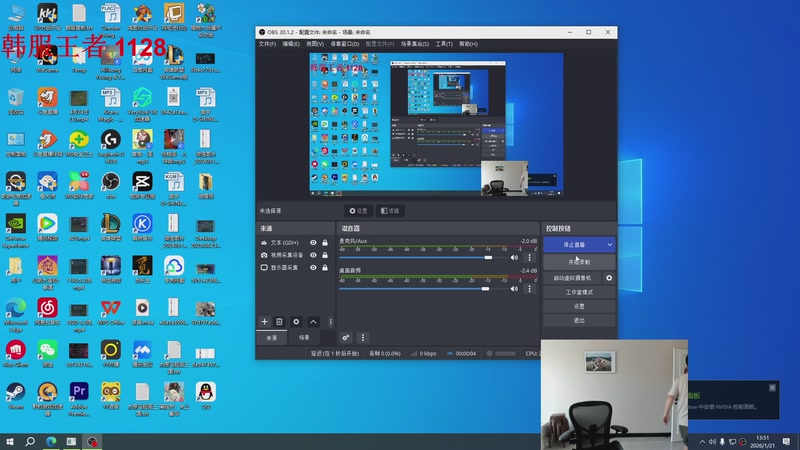Select the CapCut scissors desktop icon

coord(142,185)
